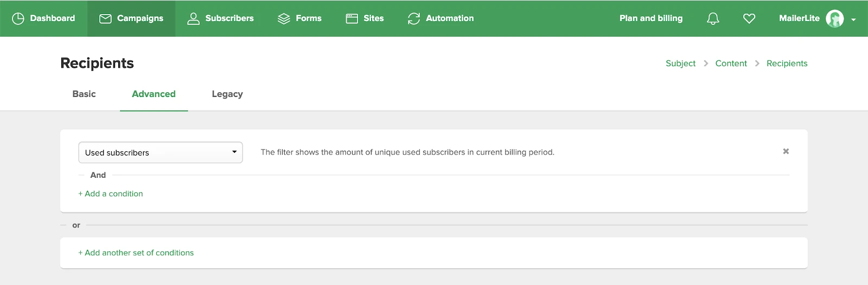
Task: Go to Subject breadcrumb step
Action: [680, 63]
